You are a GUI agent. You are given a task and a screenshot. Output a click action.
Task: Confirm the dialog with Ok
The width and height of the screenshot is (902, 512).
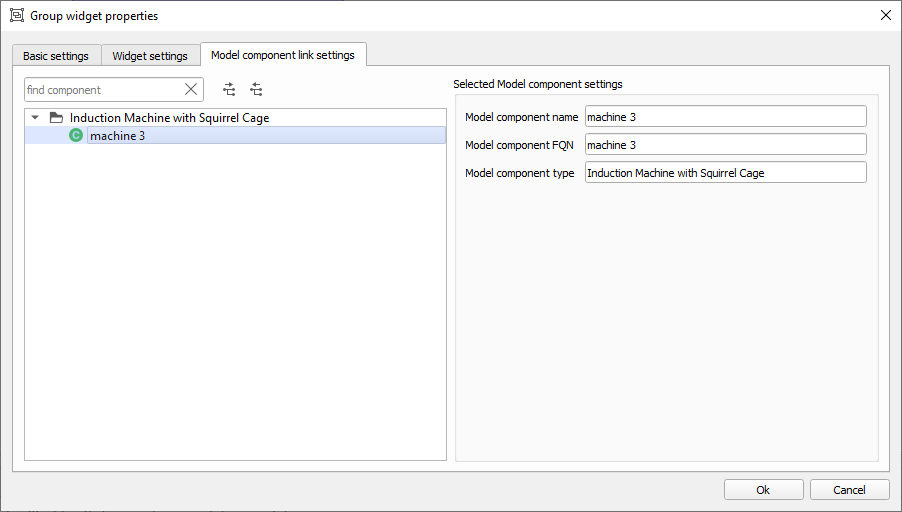point(763,490)
